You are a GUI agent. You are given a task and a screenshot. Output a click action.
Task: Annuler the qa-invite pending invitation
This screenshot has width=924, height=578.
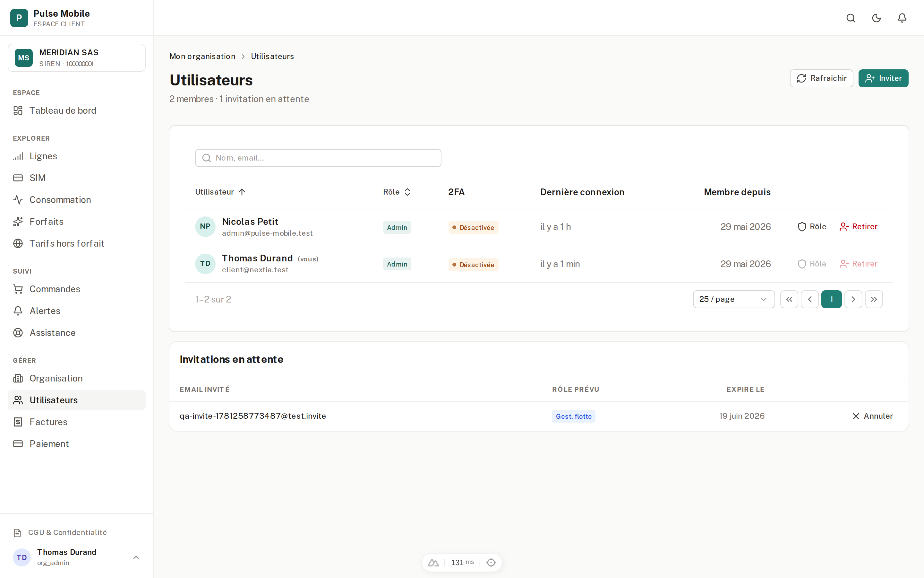[872, 416]
